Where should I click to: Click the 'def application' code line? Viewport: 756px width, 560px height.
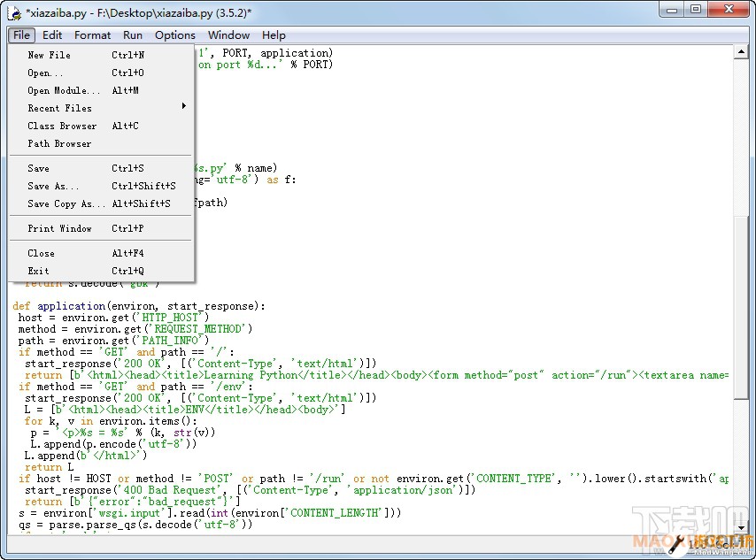pos(139,306)
